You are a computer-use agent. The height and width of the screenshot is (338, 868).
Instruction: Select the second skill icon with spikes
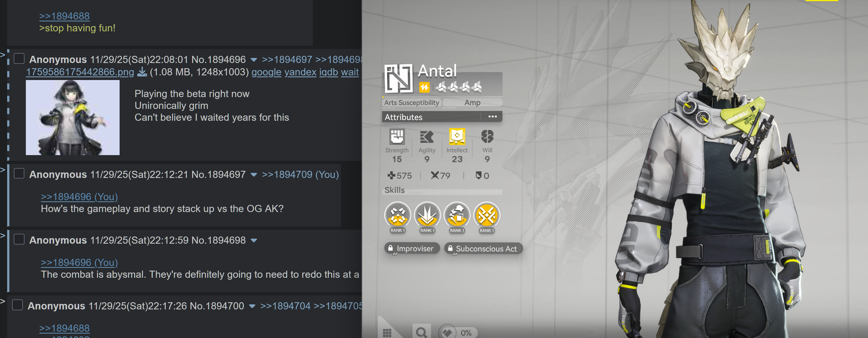pyautogui.click(x=427, y=215)
